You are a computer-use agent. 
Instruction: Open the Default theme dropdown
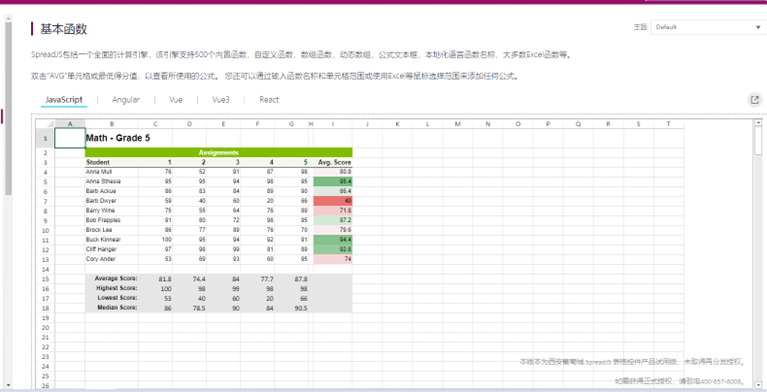(x=708, y=27)
